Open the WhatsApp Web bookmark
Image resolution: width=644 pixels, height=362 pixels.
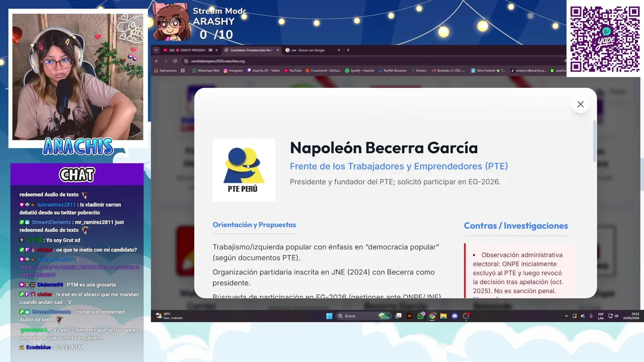(206, 70)
